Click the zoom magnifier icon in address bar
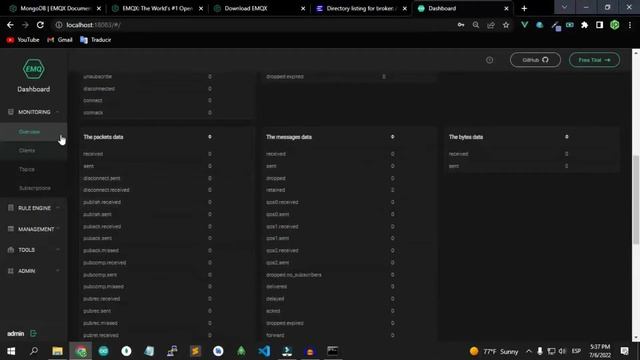The height and width of the screenshot is (360, 640). point(476,25)
